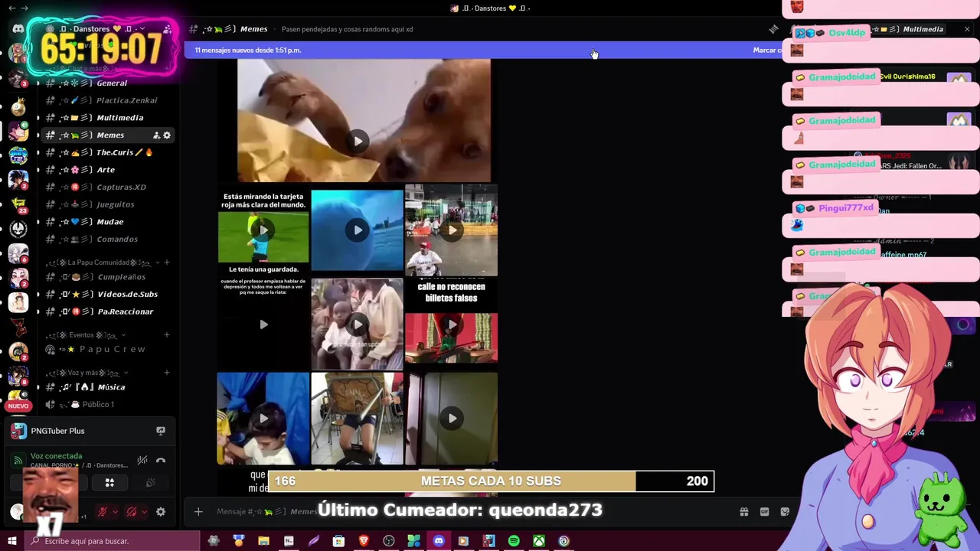Image resolution: width=980 pixels, height=551 pixels.
Task: Open the gift icon in message bar
Action: coord(743,512)
